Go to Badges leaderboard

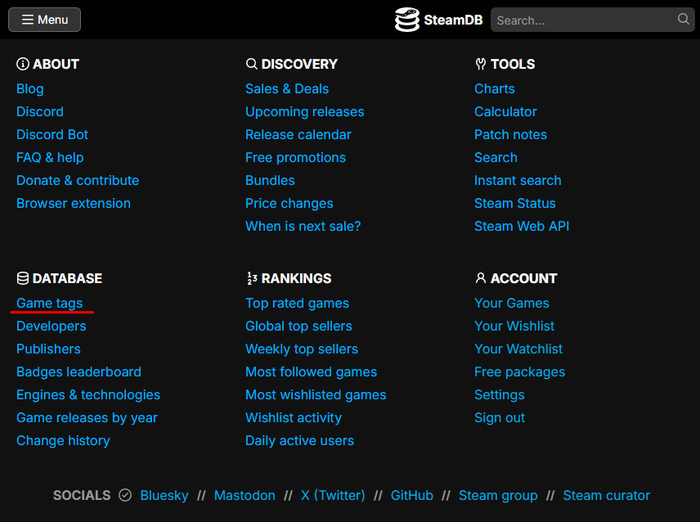(x=79, y=372)
